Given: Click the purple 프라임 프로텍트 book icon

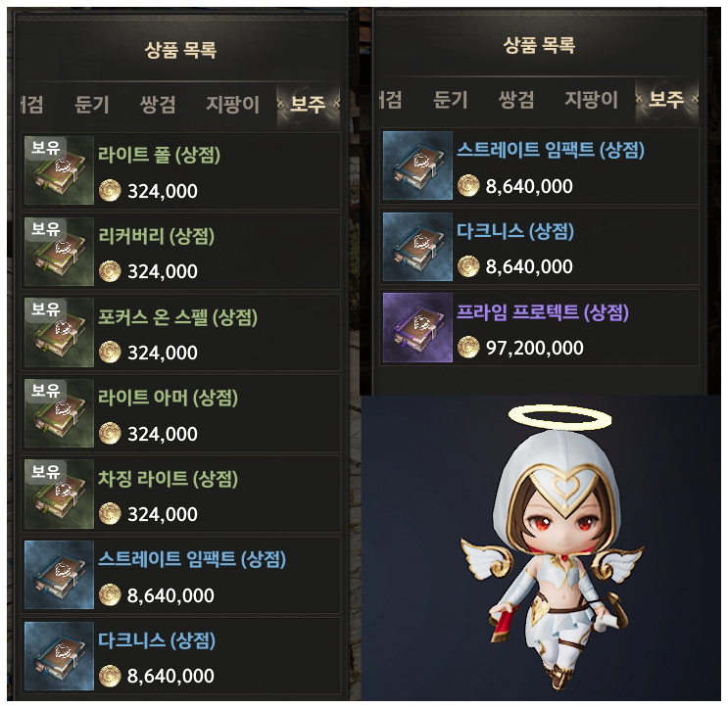Looking at the screenshot, I should click(x=417, y=327).
